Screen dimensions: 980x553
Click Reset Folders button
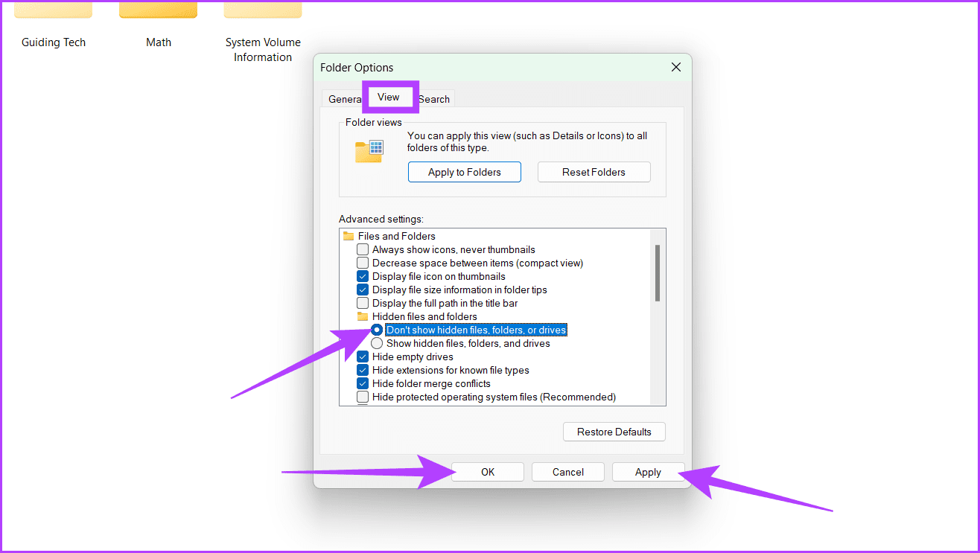click(594, 172)
